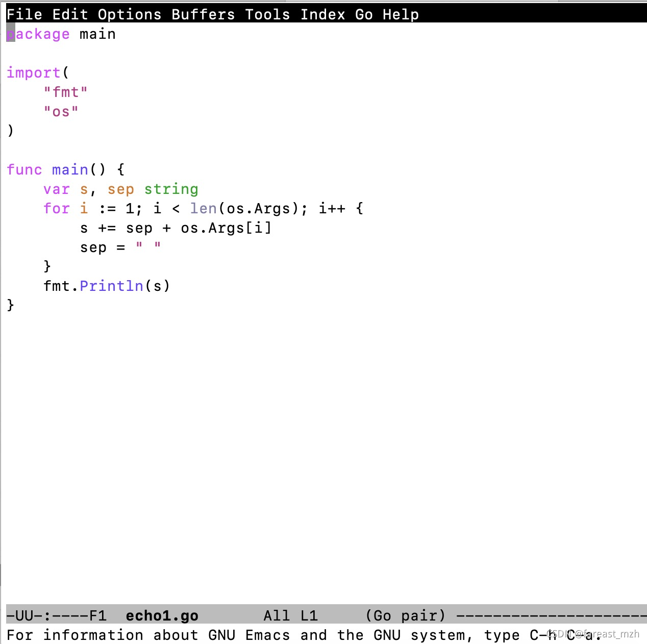Click the "os" import string
The image size is (647, 644).
[x=60, y=111]
